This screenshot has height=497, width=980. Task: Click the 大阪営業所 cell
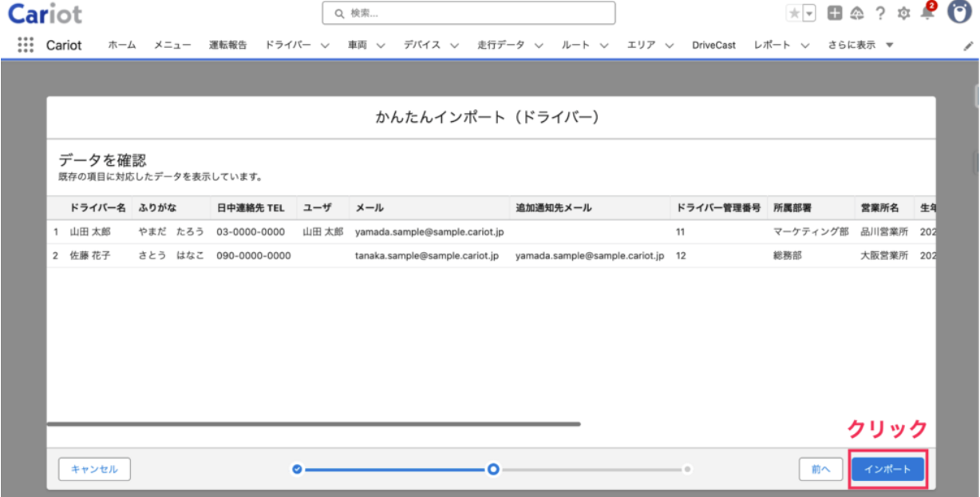click(884, 256)
